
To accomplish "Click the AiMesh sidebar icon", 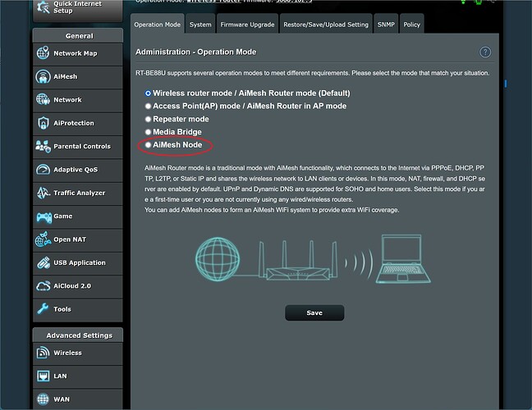I will [x=43, y=76].
